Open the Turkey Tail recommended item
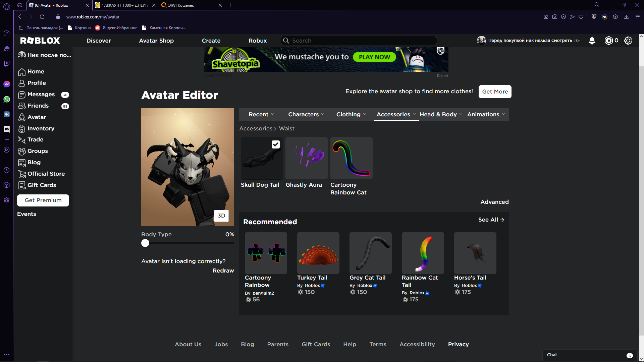Screen dimensions: 644x362 coord(318,253)
